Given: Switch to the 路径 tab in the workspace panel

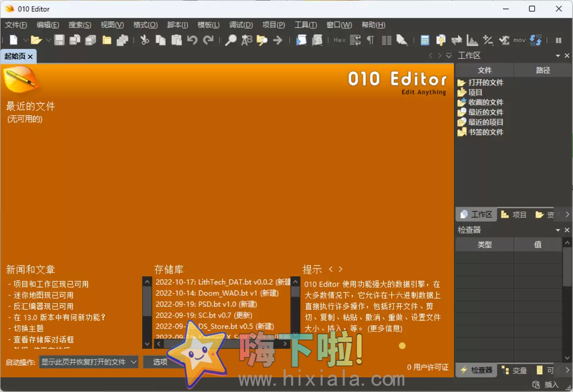Looking at the screenshot, I should pyautogui.click(x=542, y=70).
